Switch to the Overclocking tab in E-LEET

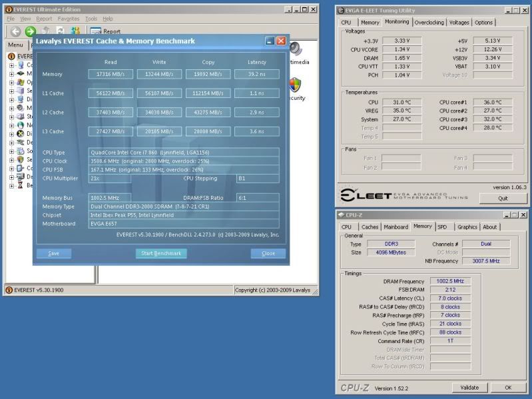pos(429,23)
